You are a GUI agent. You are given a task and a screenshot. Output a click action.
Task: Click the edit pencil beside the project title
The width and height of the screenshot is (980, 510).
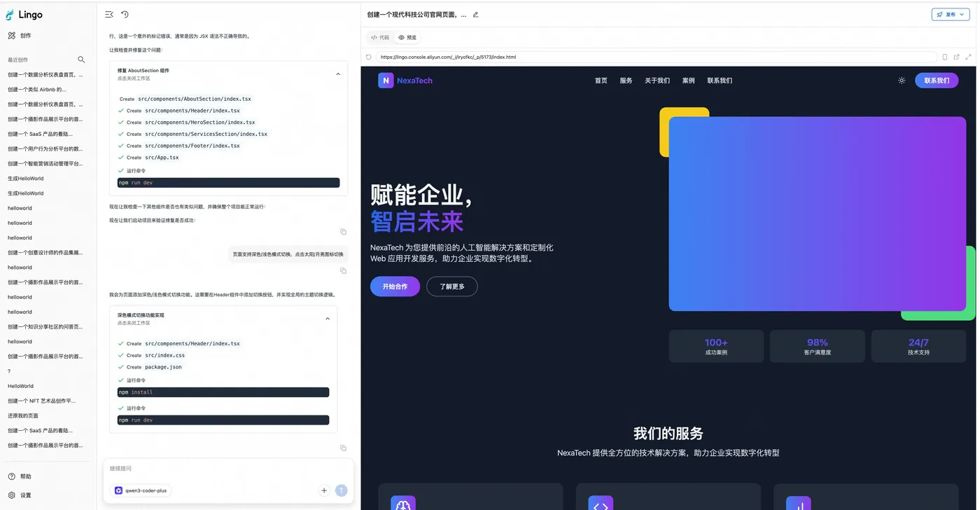click(476, 15)
